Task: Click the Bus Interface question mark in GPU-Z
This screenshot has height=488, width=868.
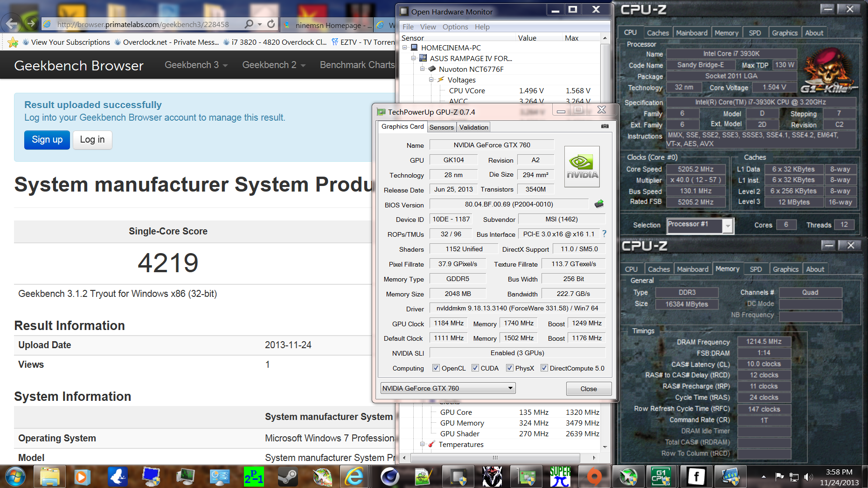Action: tap(604, 234)
